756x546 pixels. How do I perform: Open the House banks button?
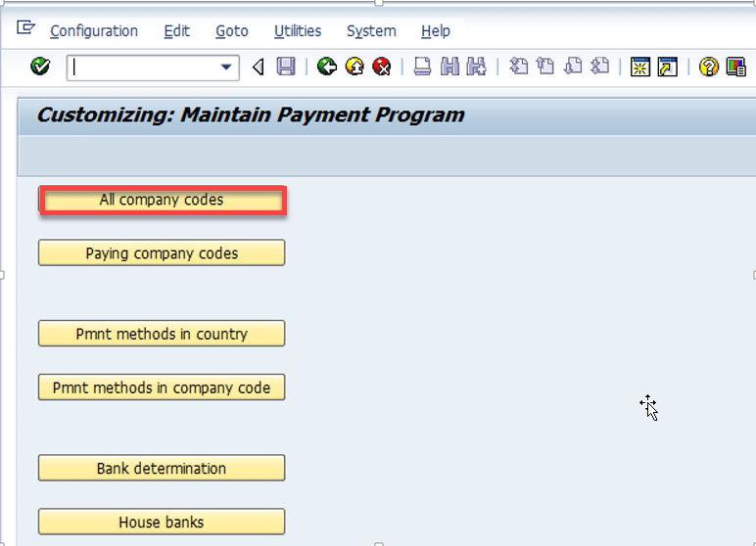click(162, 522)
